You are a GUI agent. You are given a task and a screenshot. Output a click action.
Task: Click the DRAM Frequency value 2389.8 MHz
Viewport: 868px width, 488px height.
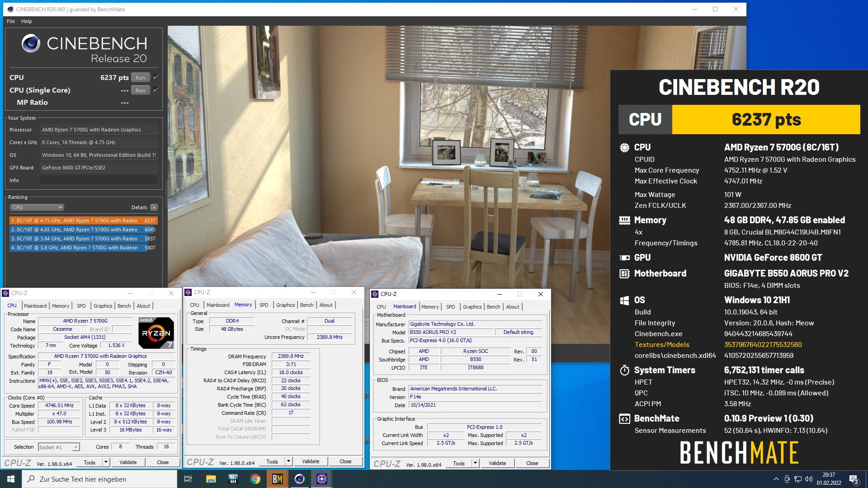[x=291, y=356]
